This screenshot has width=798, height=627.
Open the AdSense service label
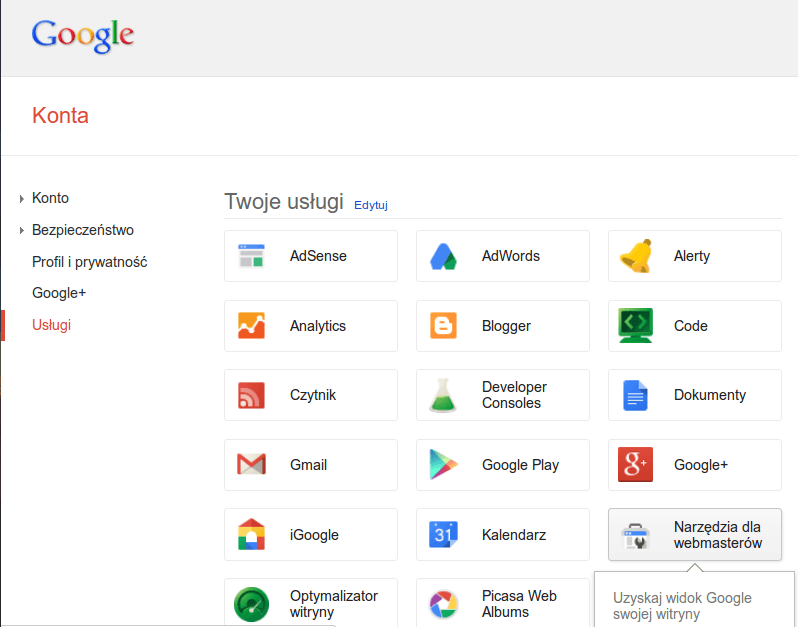pos(318,256)
